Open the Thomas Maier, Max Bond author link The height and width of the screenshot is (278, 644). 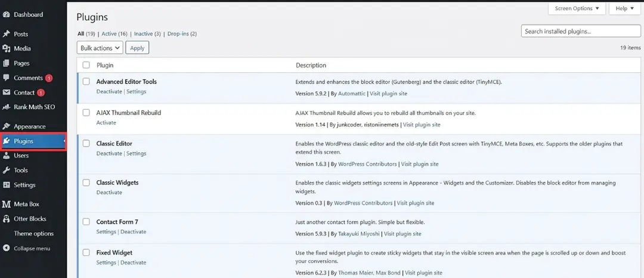coord(369,273)
